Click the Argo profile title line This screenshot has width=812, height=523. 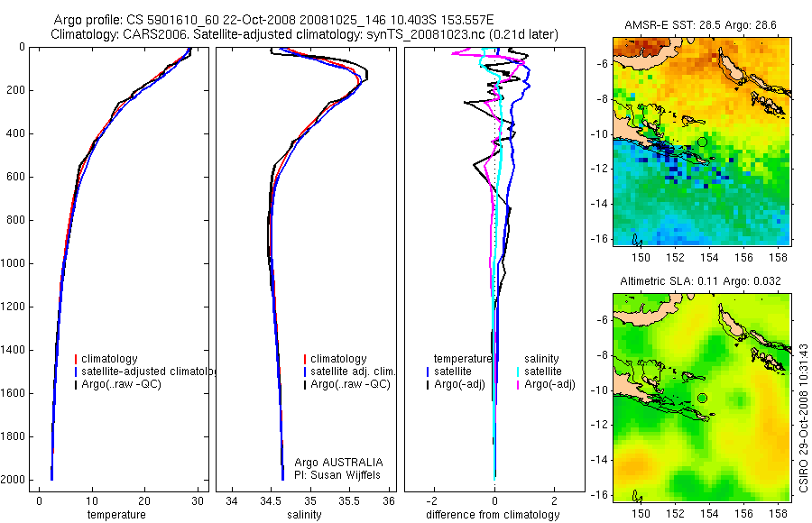click(273, 20)
